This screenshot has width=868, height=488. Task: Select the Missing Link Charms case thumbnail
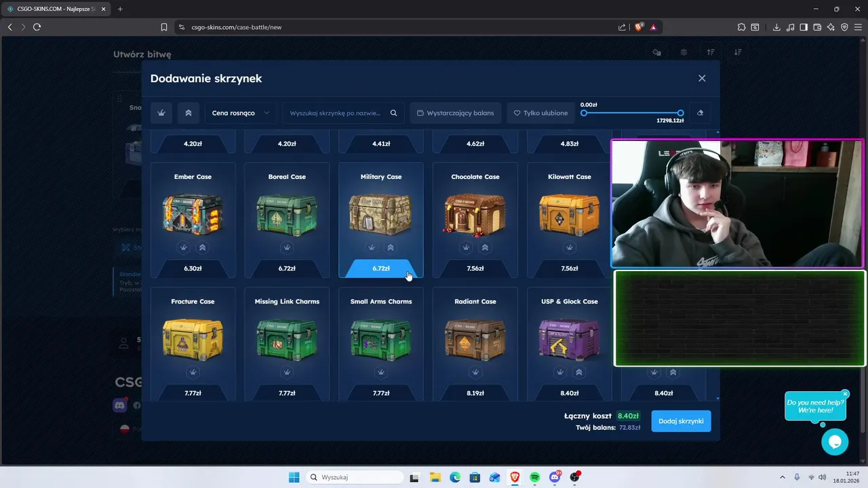click(x=287, y=339)
